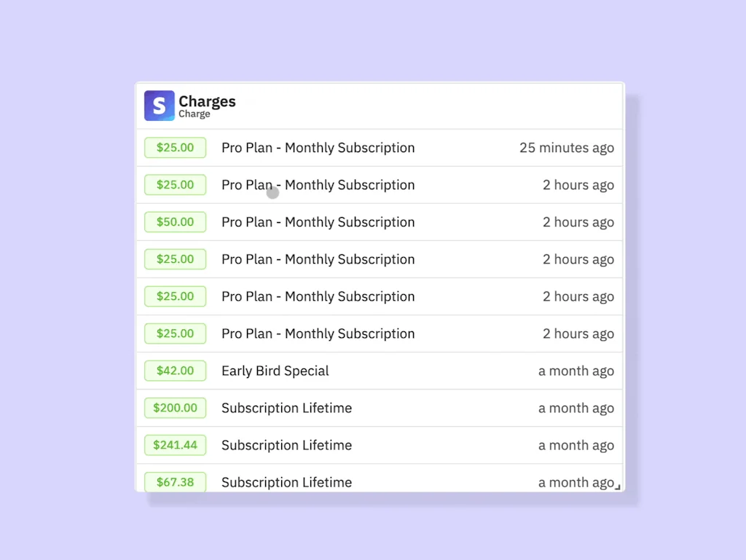Click a month ago timestamp of $200.00 charge
Image resolution: width=746 pixels, height=560 pixels.
click(x=576, y=408)
